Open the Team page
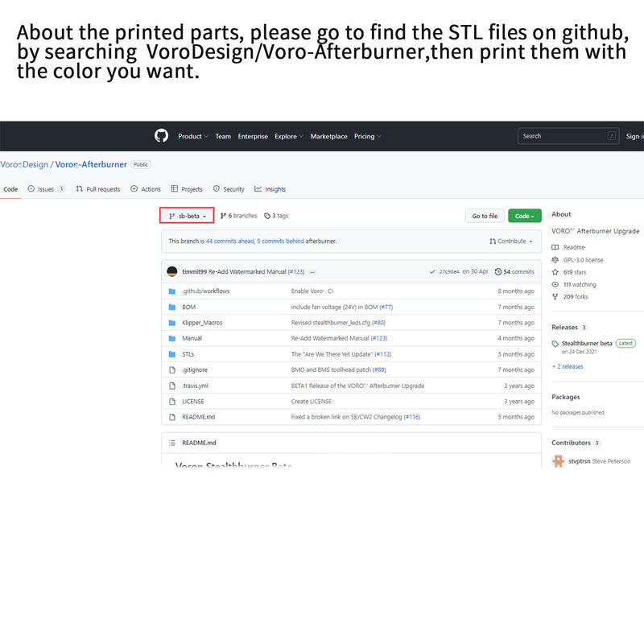The image size is (644, 644). 223,136
